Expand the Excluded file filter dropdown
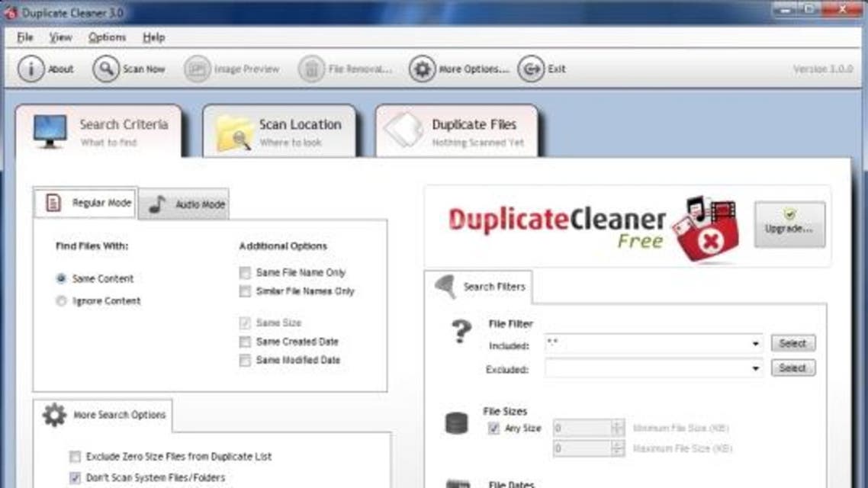 click(x=756, y=368)
